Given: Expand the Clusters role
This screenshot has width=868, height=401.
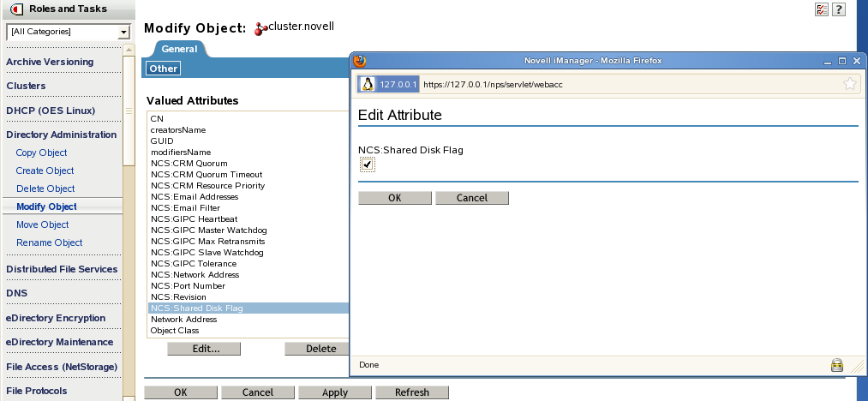Looking at the screenshot, I should [x=26, y=86].
